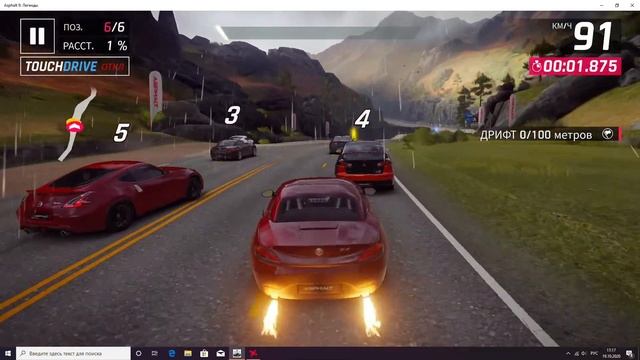Open the Mail app from the taskbar

tap(220, 353)
